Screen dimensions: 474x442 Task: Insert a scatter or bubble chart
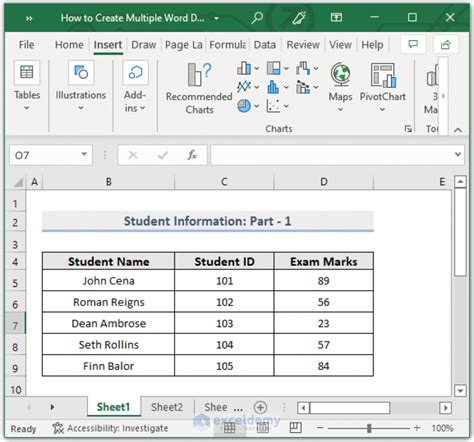(274, 106)
